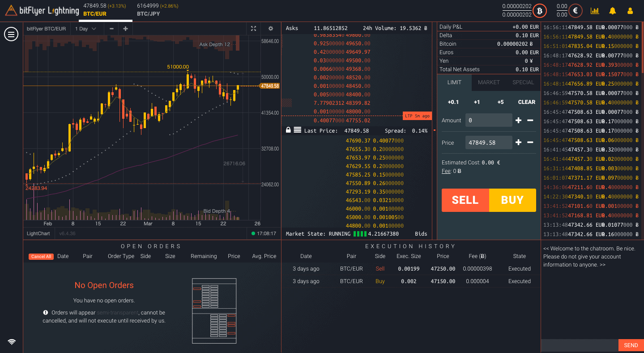Select the MARKET order tab
Viewport: 644px width, 353px height.
(x=489, y=82)
